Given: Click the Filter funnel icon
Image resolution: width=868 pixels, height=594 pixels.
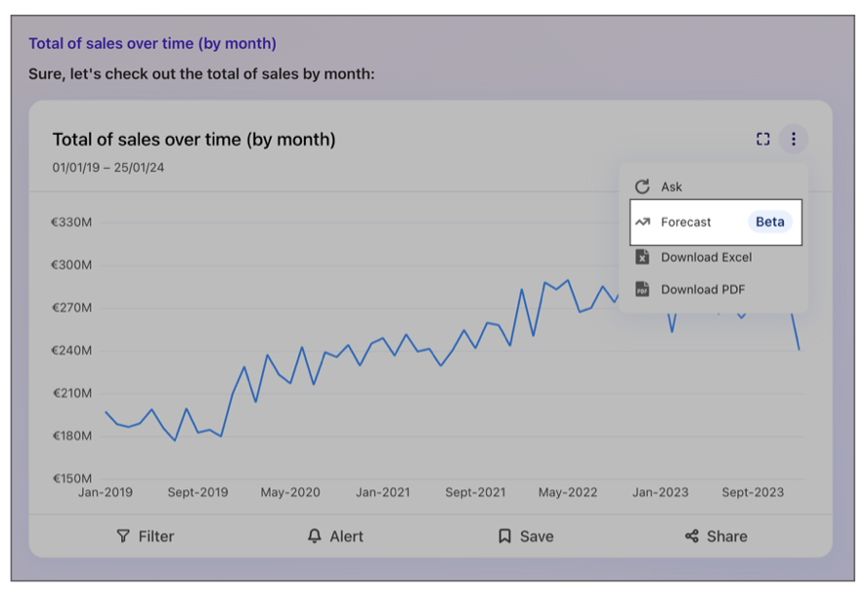Looking at the screenshot, I should coord(123,536).
